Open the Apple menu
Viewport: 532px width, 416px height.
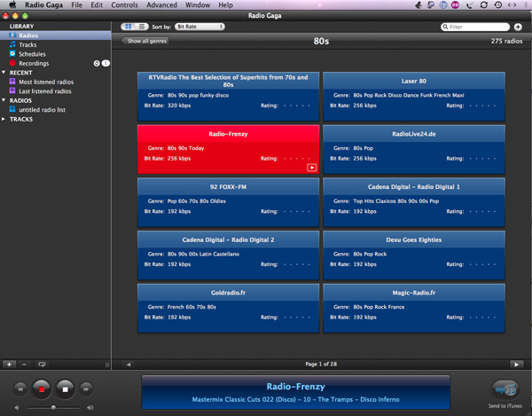click(12, 4)
